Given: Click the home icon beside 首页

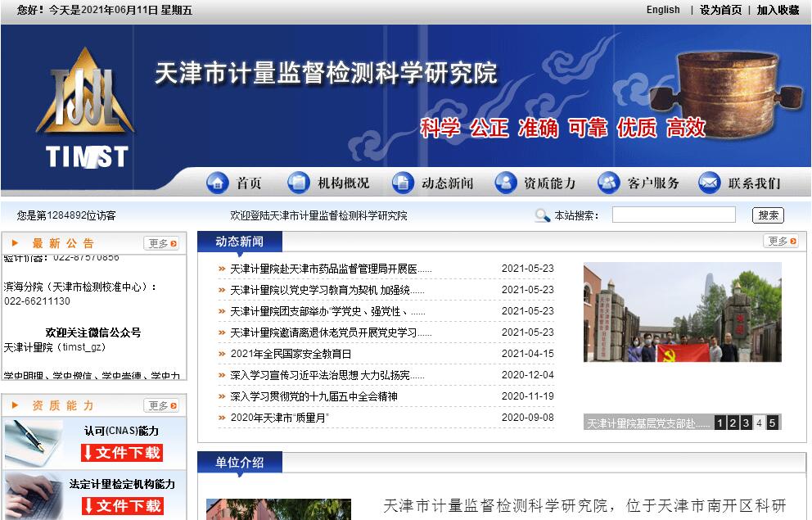Looking at the screenshot, I should (x=218, y=183).
